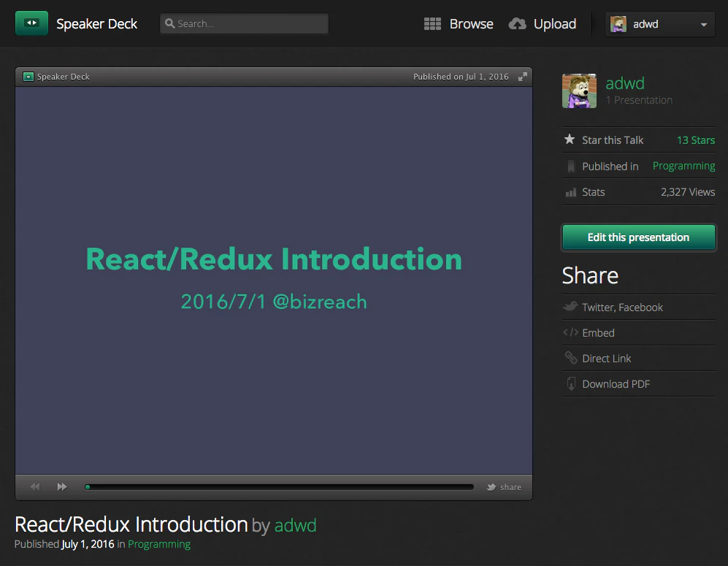
Task: Click the Twitter bird icon in Share list
Action: (x=570, y=307)
